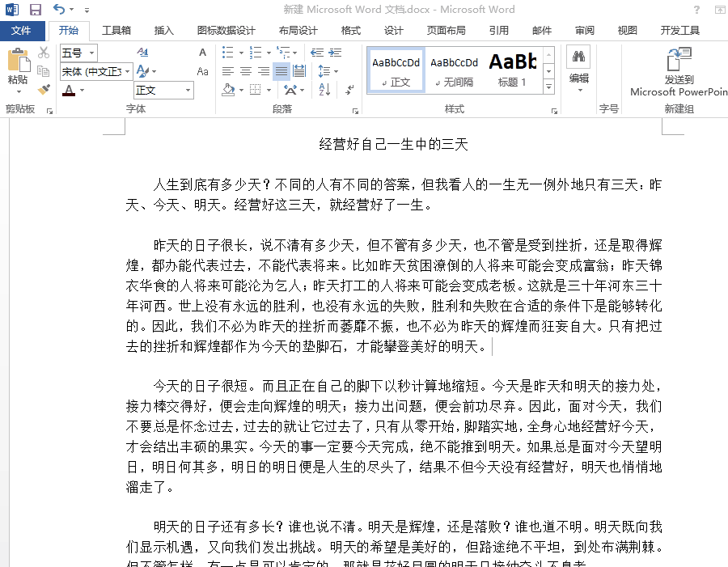Click the font color 'A' icon
Viewport: 728px width, 567px height.
coord(69,90)
